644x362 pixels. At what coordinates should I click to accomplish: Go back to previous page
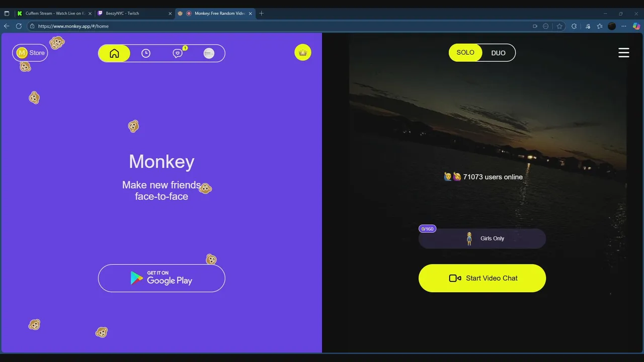coord(7,26)
